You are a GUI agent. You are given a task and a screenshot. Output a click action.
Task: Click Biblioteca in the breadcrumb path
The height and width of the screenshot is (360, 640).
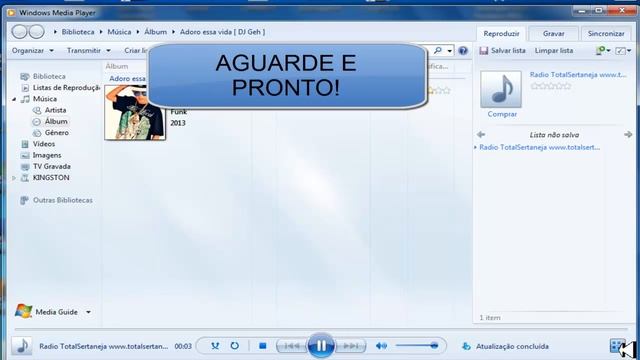click(78, 32)
